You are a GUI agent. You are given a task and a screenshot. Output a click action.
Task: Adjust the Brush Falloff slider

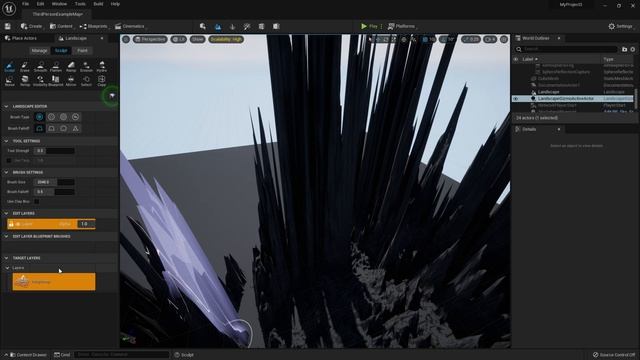54,191
